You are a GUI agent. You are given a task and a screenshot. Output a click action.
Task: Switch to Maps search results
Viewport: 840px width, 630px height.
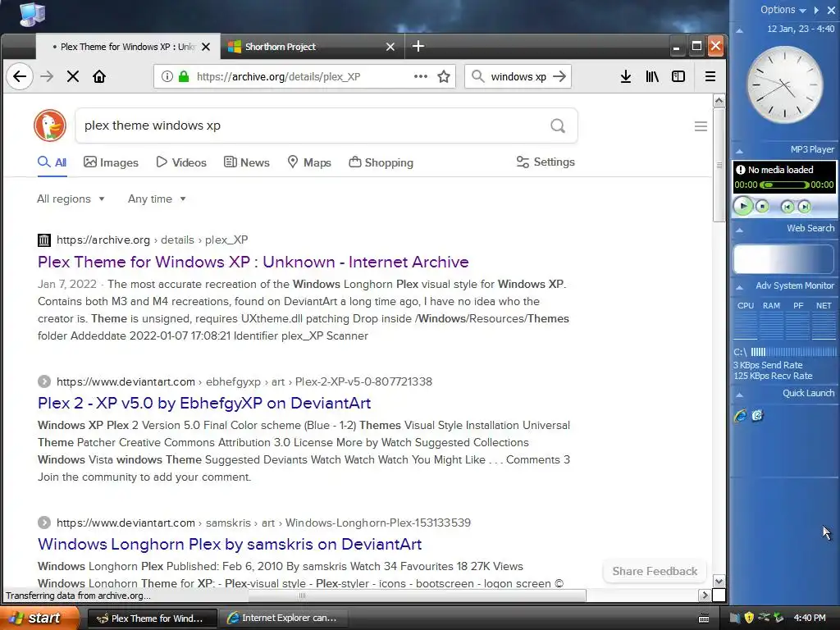309,162
